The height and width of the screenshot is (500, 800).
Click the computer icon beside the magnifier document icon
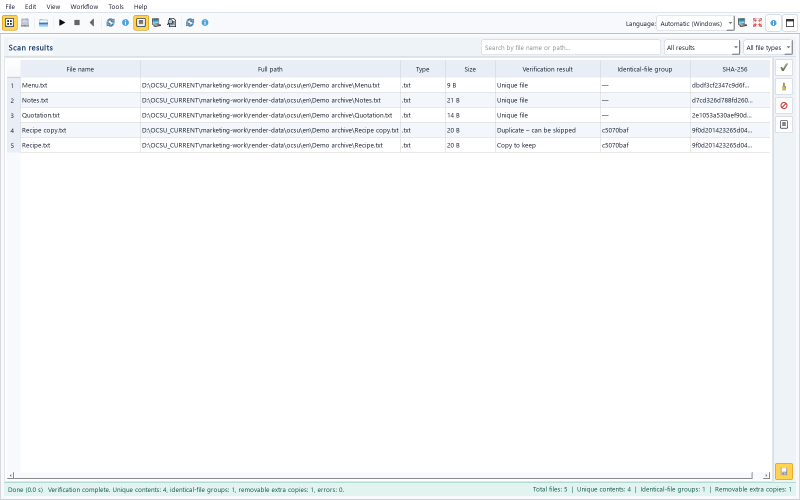tap(157, 22)
